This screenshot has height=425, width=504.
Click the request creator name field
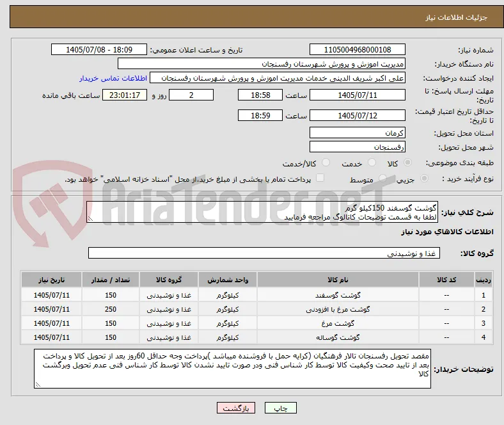pyautogui.click(x=278, y=78)
